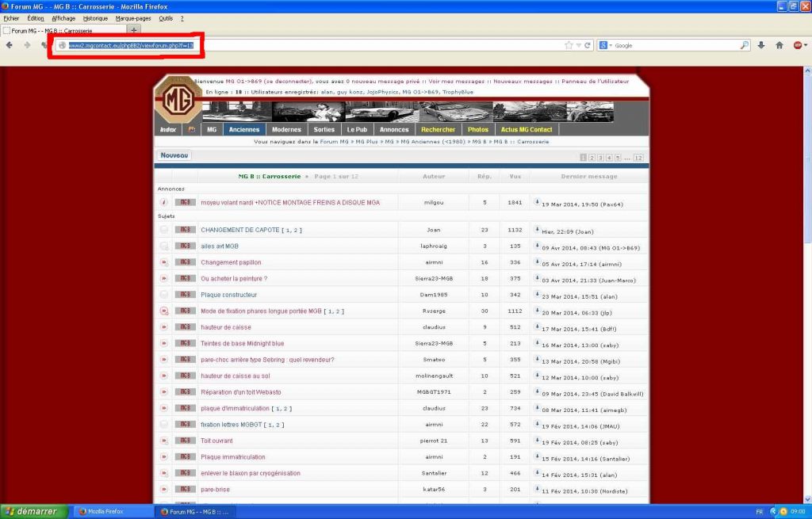Click the FR language indicator in tray
This screenshot has width=812, height=519.
coord(759,512)
